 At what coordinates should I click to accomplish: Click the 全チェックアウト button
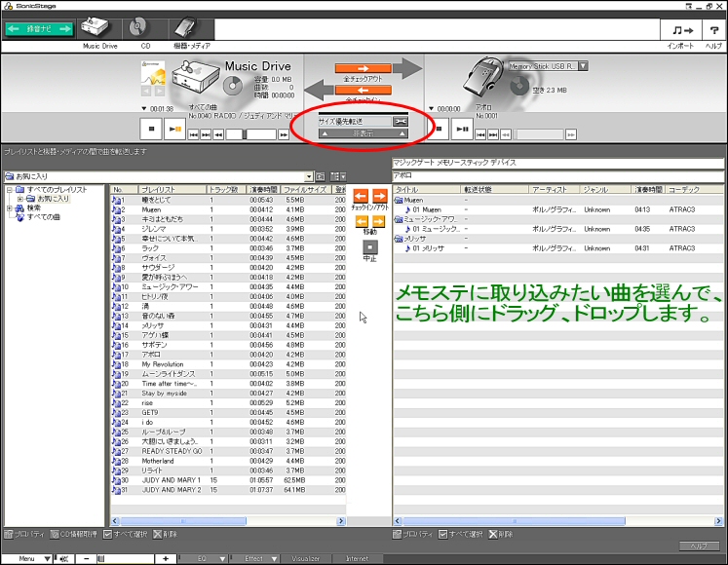coord(363,69)
